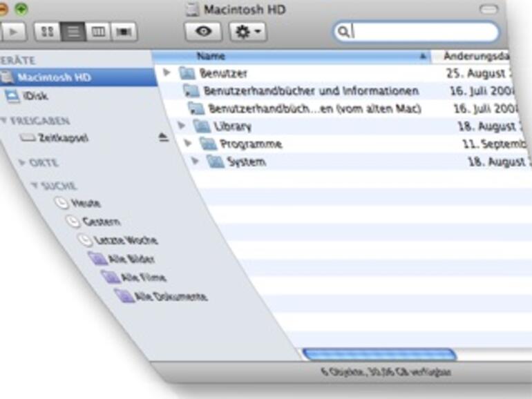532x399 pixels.
Task: Switch to column view
Action: pos(98,32)
